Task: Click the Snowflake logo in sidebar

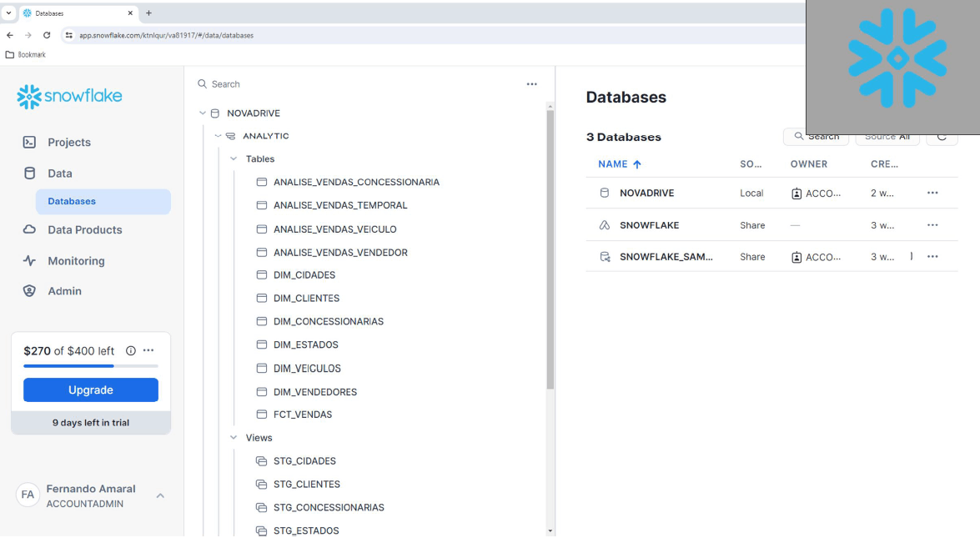Action: (69, 96)
